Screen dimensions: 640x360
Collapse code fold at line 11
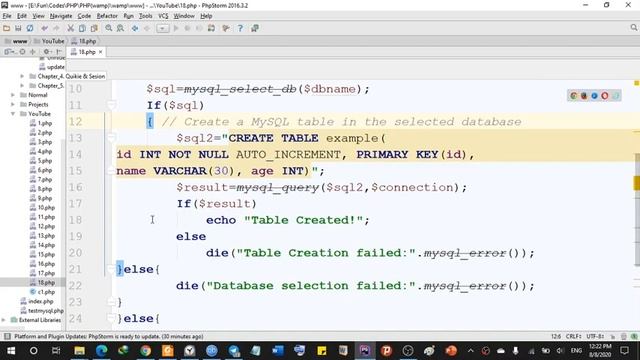[x=111, y=105]
